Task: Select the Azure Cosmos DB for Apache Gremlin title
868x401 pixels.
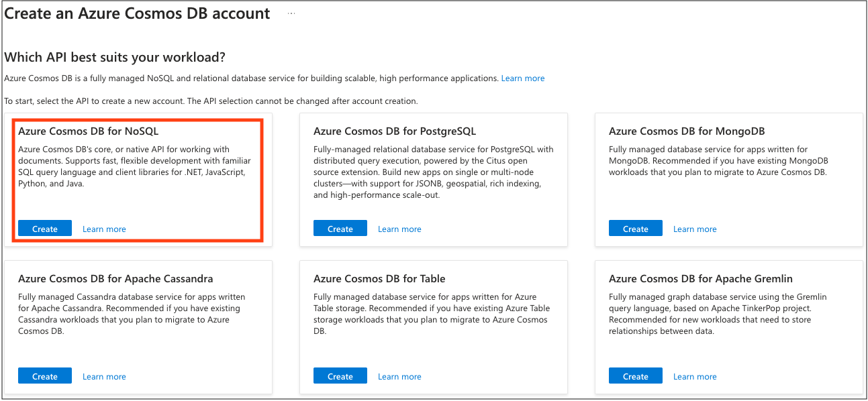Action: 701,279
